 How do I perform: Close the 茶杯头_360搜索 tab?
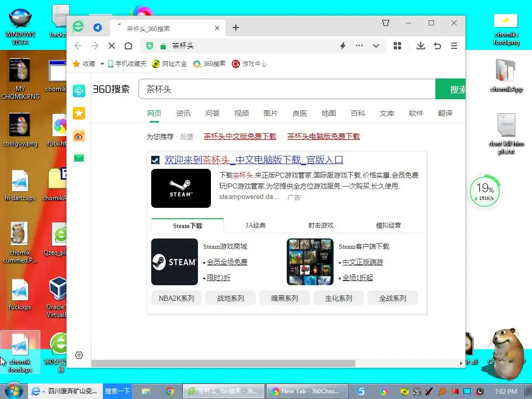(x=217, y=28)
